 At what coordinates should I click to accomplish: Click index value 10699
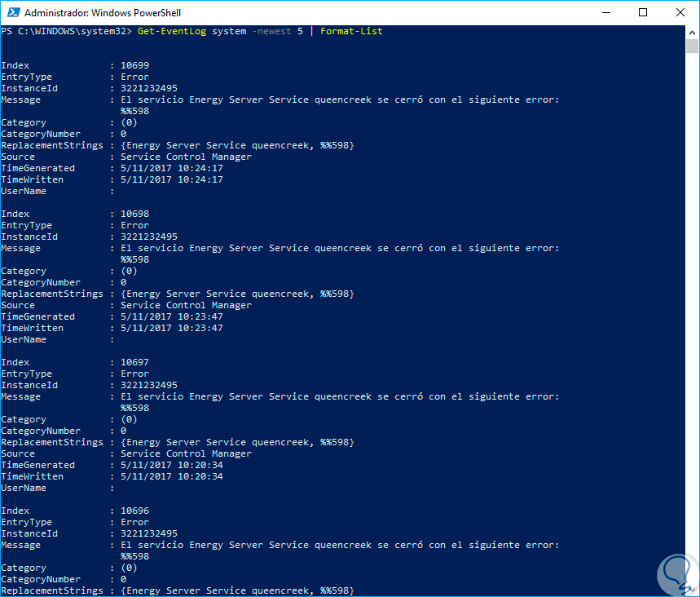[x=134, y=65]
